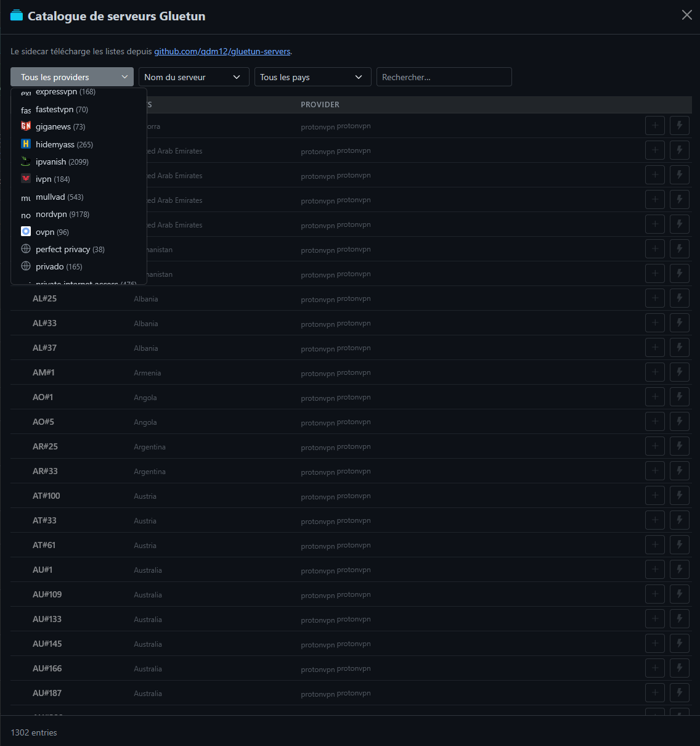Click the lightning icon for AR#33
Image resolution: width=700 pixels, height=746 pixels.
[x=680, y=470]
